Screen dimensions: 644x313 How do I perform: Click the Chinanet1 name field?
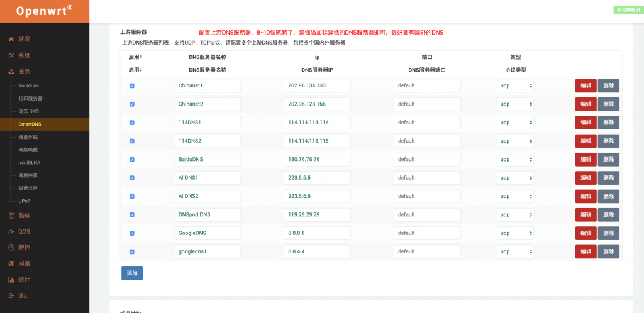pos(208,85)
